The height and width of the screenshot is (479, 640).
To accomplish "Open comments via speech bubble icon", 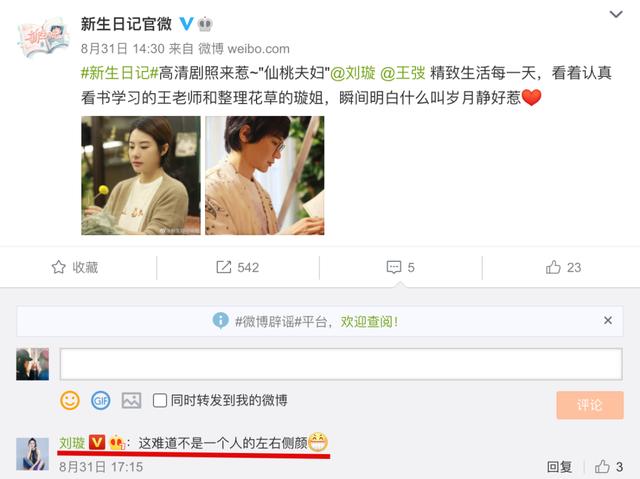I will pos(393,267).
